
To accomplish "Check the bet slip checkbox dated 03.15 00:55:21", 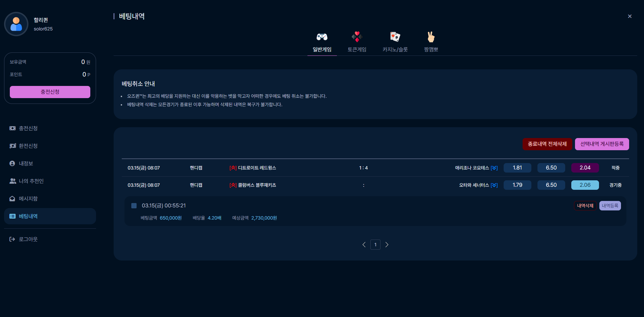I will tap(134, 206).
